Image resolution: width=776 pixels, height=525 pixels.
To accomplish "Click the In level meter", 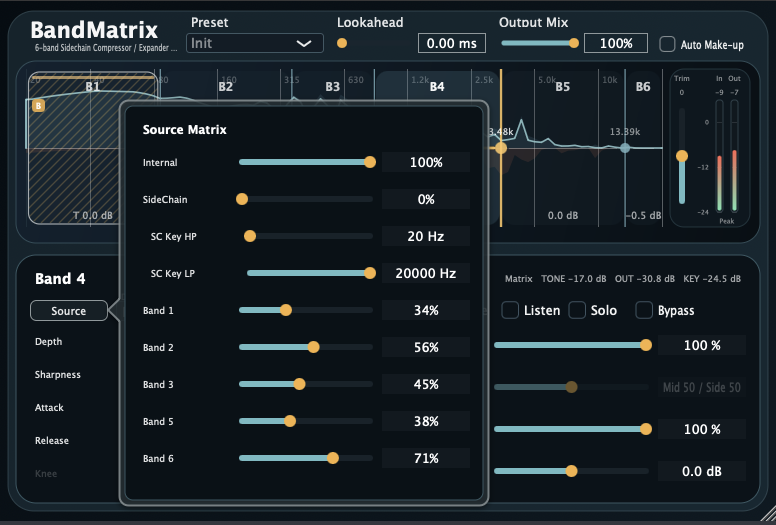I will (719, 156).
